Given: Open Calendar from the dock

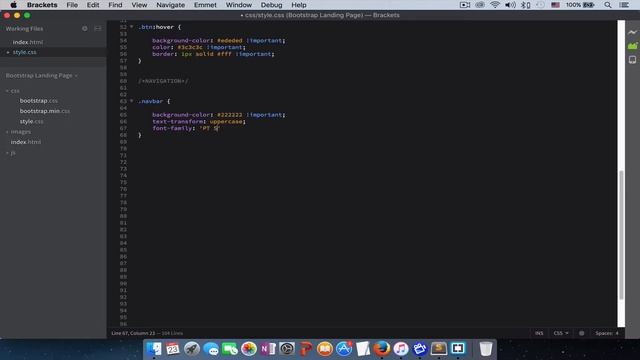Looking at the screenshot, I should 173,349.
